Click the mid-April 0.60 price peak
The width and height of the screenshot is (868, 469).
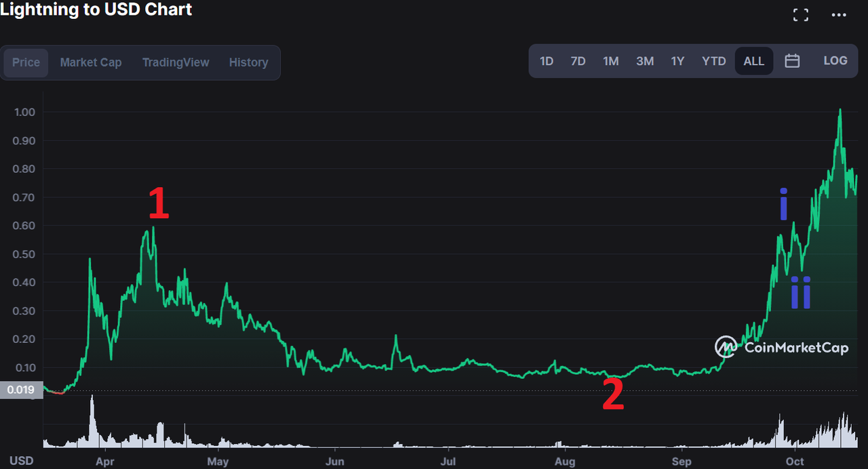tap(153, 228)
